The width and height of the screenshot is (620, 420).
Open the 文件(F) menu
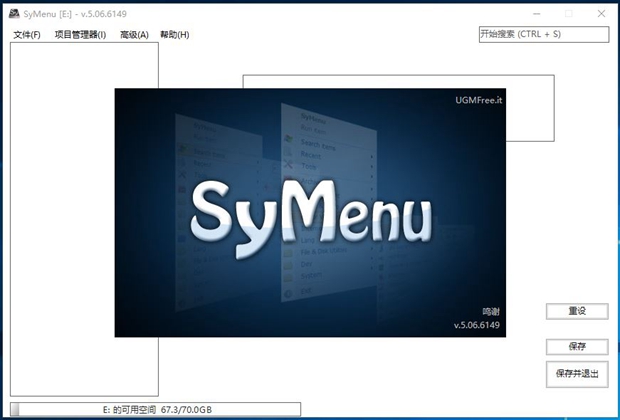tap(27, 35)
